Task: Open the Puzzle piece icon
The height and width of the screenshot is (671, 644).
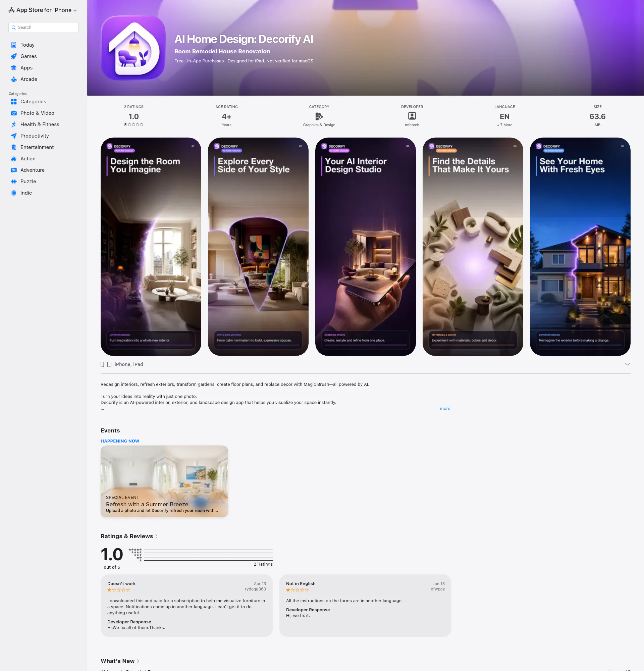Action: coord(14,182)
